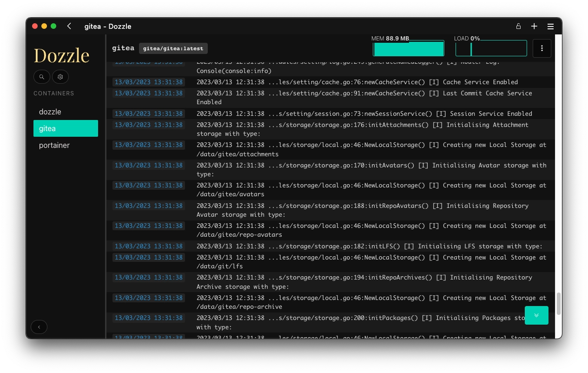Image resolution: width=588 pixels, height=373 pixels.
Task: Click the Initialising LFS storage log entry
Action: tap(330, 246)
